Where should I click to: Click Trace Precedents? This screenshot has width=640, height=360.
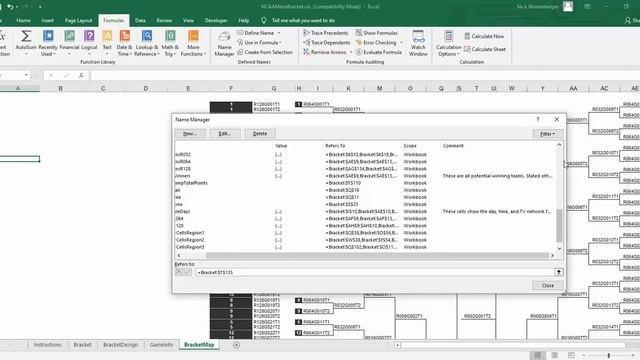(326, 33)
